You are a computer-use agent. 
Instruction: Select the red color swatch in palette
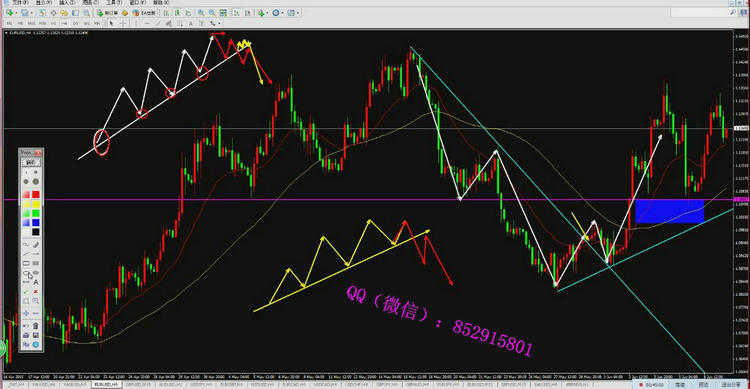point(36,194)
